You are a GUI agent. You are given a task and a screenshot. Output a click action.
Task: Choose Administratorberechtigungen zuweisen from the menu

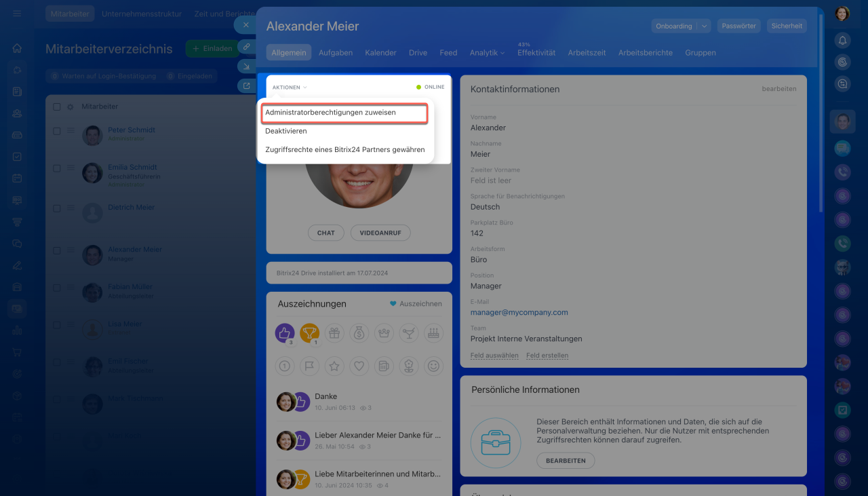pos(345,113)
